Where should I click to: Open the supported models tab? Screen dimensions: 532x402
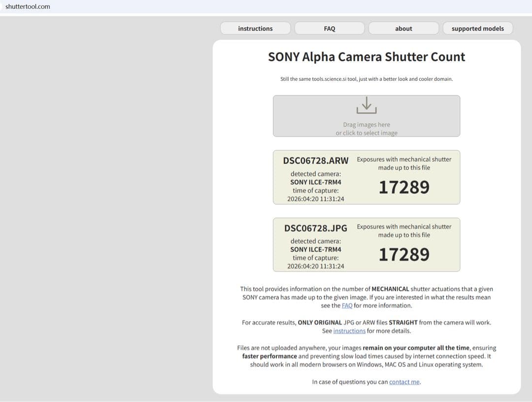[x=478, y=29]
